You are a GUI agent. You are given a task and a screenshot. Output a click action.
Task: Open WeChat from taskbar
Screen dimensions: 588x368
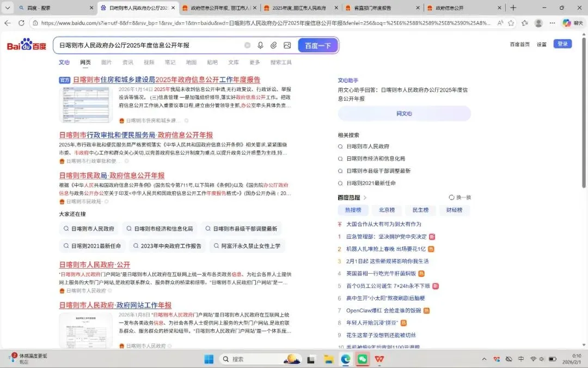point(362,359)
